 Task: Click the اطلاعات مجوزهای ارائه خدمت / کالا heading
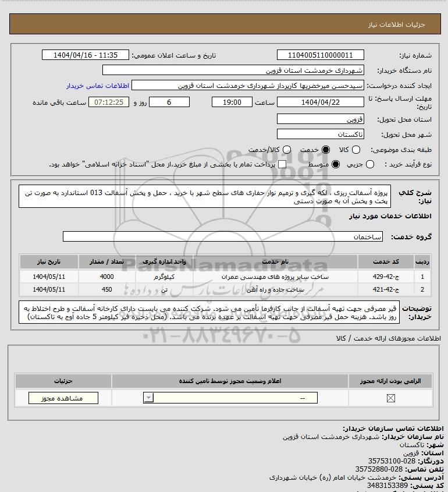[x=388, y=338]
